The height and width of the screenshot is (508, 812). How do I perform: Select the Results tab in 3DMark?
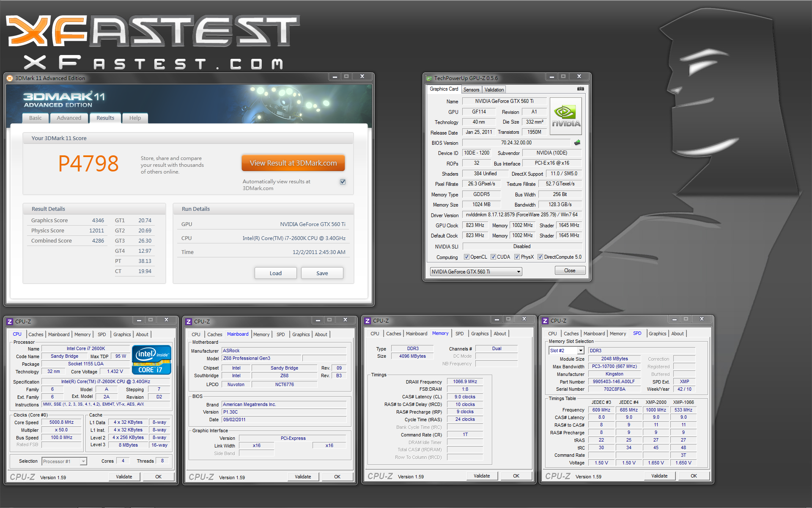(105, 118)
